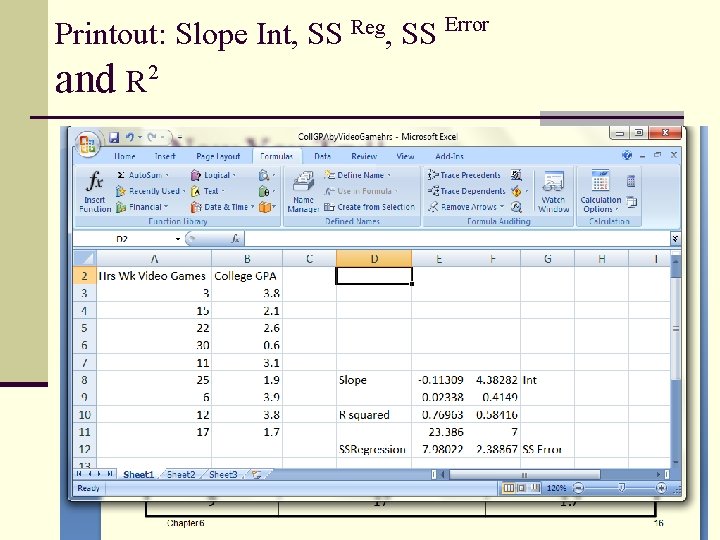Image resolution: width=720 pixels, height=540 pixels.
Task: Select all cells corner button
Action: pyautogui.click(x=85, y=259)
